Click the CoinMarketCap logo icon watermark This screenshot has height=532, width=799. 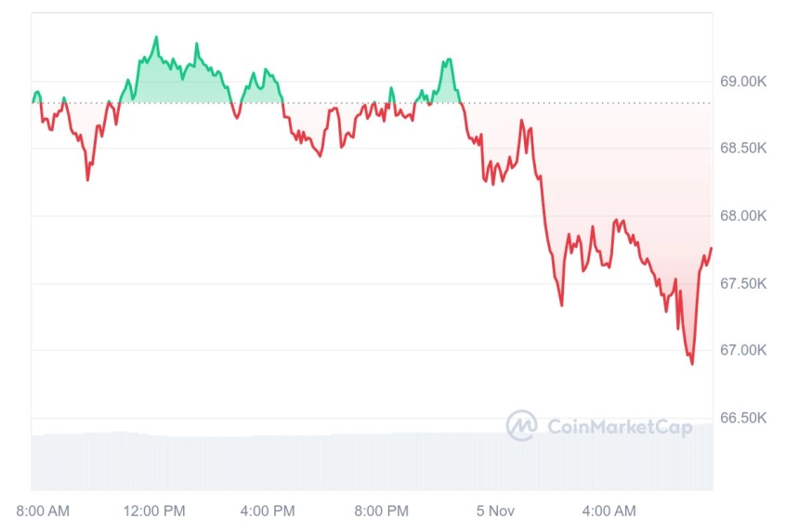[521, 425]
